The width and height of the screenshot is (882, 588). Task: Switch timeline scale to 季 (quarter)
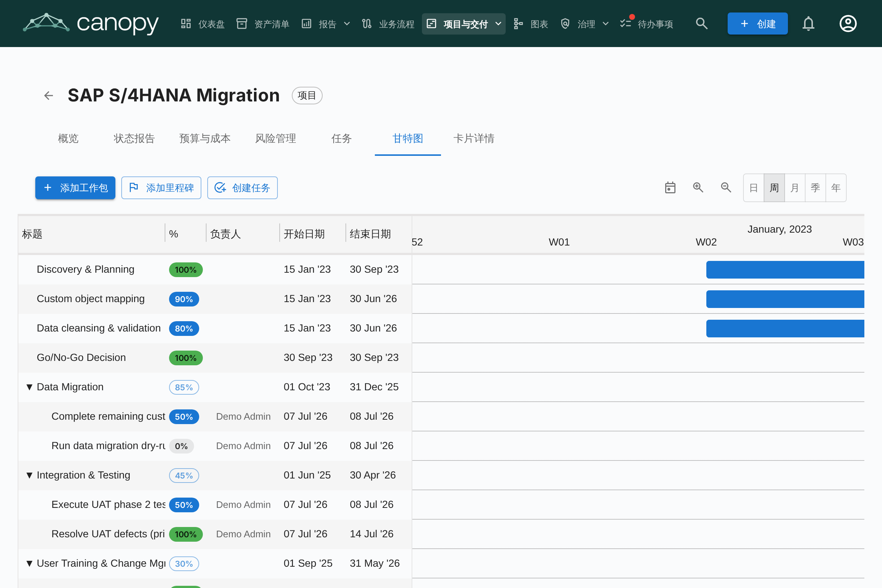tap(815, 188)
